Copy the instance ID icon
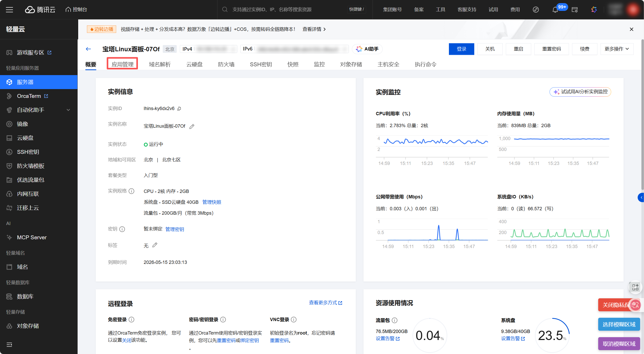Viewport: 644px width, 354px height. (179, 109)
